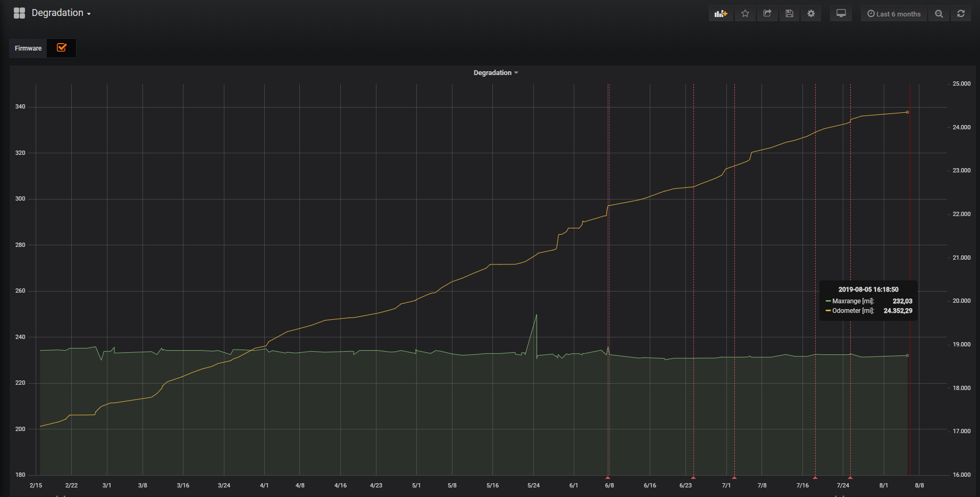Click the last Maxrange data point
Screen dimensions: 980x497
click(x=907, y=355)
